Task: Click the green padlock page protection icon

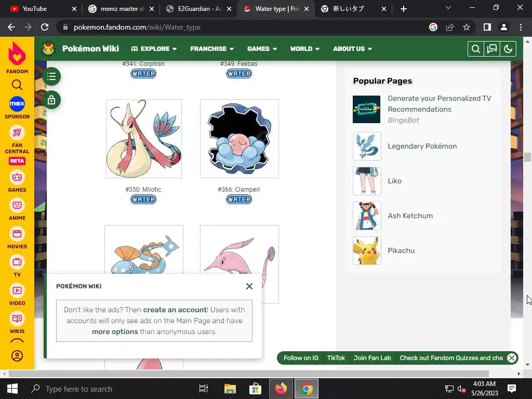Action: coord(51,100)
